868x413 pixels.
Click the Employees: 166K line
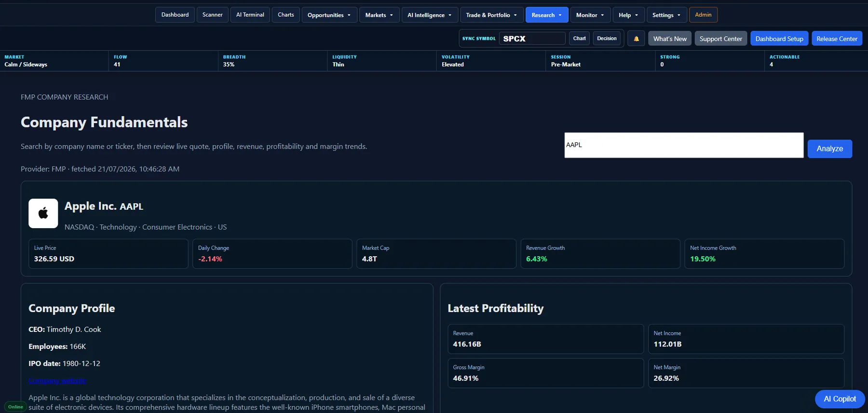click(57, 346)
